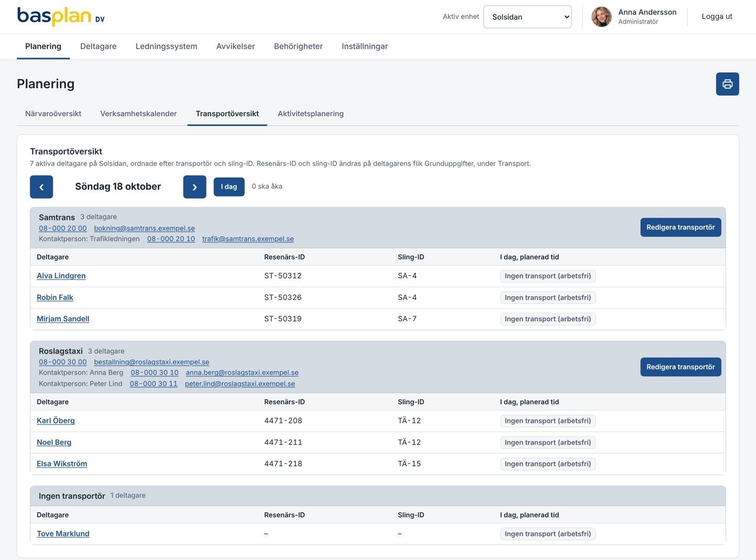
Task: Click Peter Lind's phone 08-000 30 11
Action: point(154,384)
